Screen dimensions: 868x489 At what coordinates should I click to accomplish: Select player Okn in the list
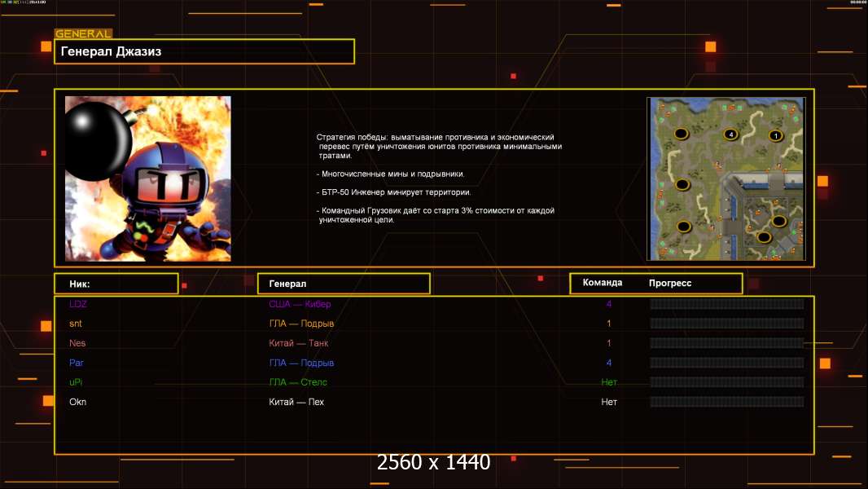coord(77,402)
